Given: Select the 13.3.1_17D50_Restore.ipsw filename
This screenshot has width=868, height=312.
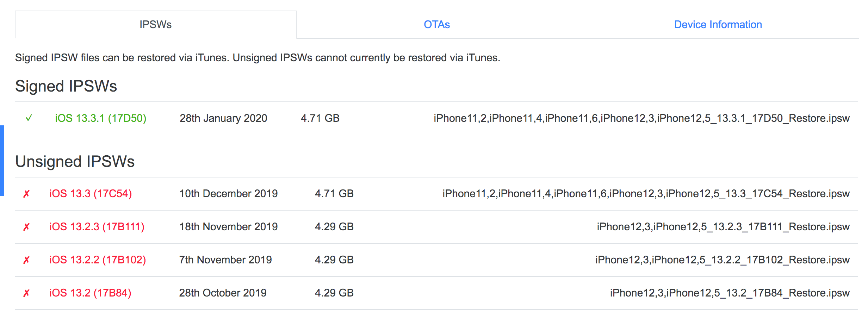Looking at the screenshot, I should pyautogui.click(x=641, y=118).
